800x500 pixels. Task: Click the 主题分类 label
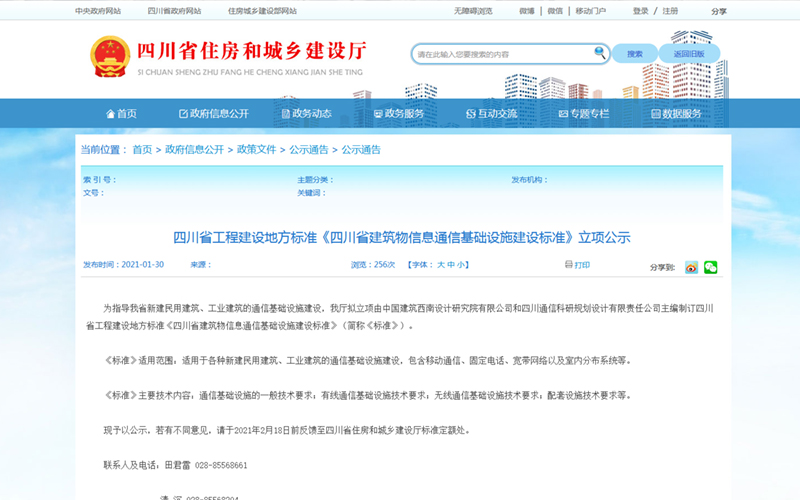point(315,180)
